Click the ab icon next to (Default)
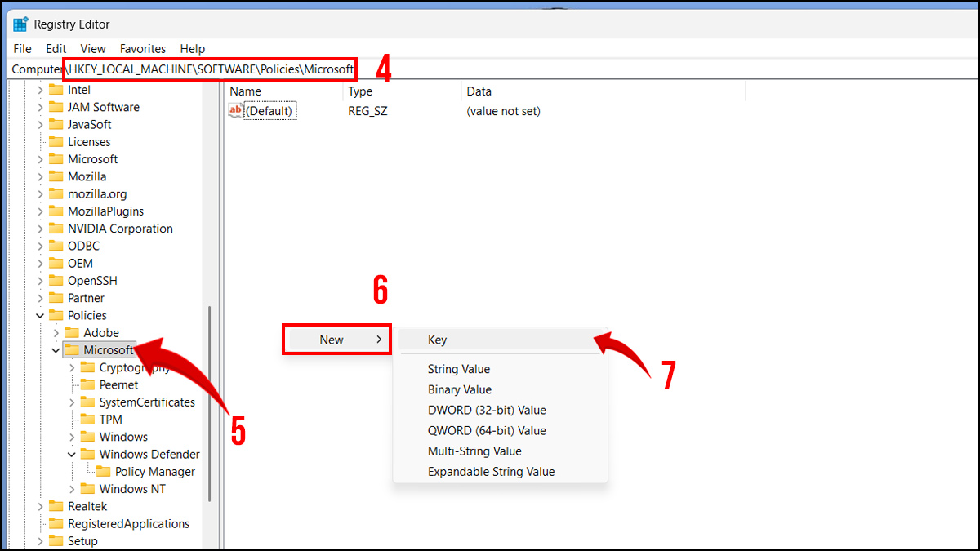980x551 pixels. click(x=234, y=110)
